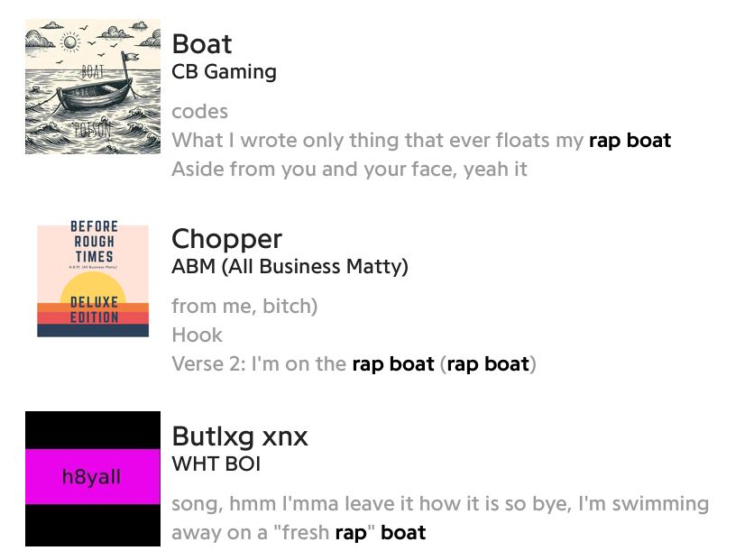Click the lyric line starting "from me"
754x560 pixels.
[x=244, y=307]
